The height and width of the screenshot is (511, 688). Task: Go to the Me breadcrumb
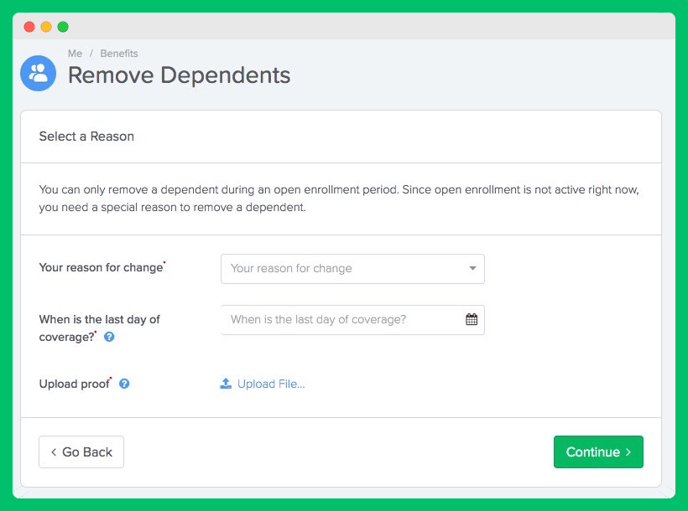pos(75,54)
